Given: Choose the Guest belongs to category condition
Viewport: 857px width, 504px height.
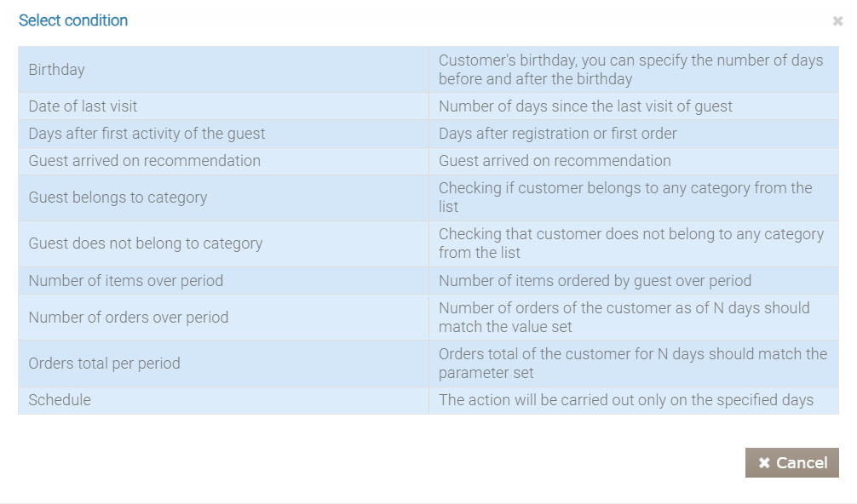Looking at the screenshot, I should [118, 198].
